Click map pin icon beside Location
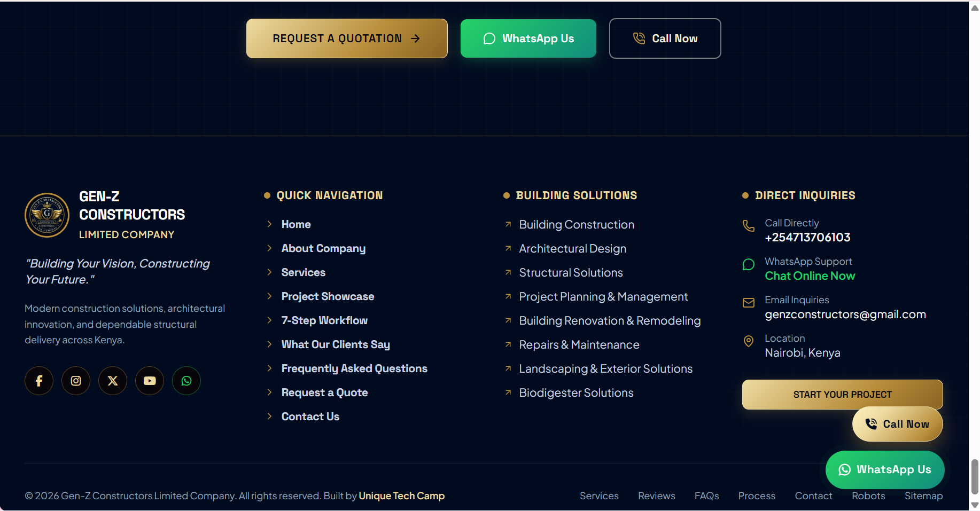 coord(749,341)
